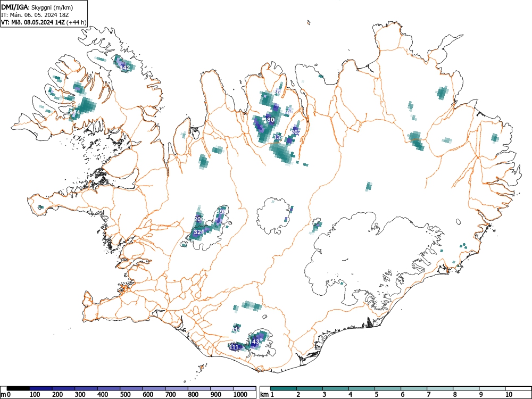532x399 pixels.
Task: Click visibility value 321 on the map
Action: [199, 232]
